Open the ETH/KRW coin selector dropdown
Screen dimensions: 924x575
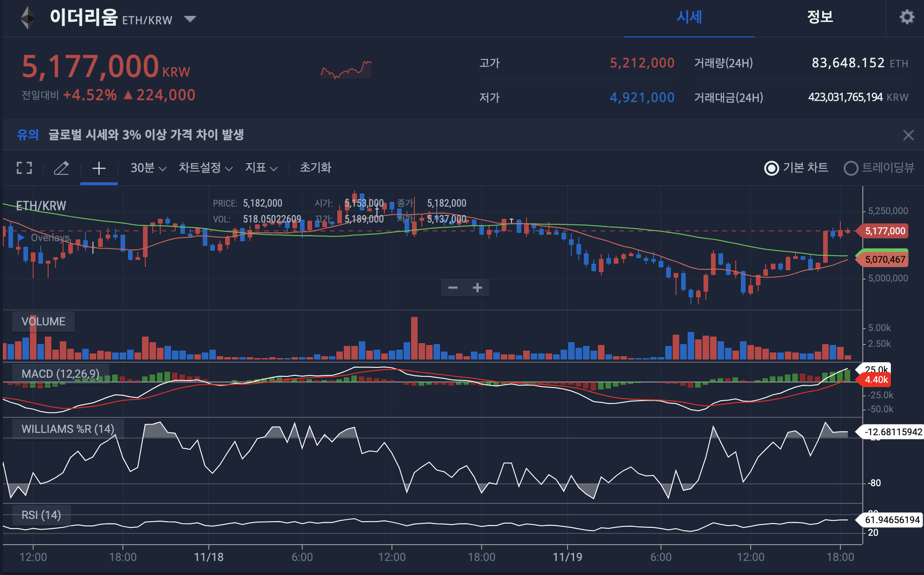pos(190,19)
